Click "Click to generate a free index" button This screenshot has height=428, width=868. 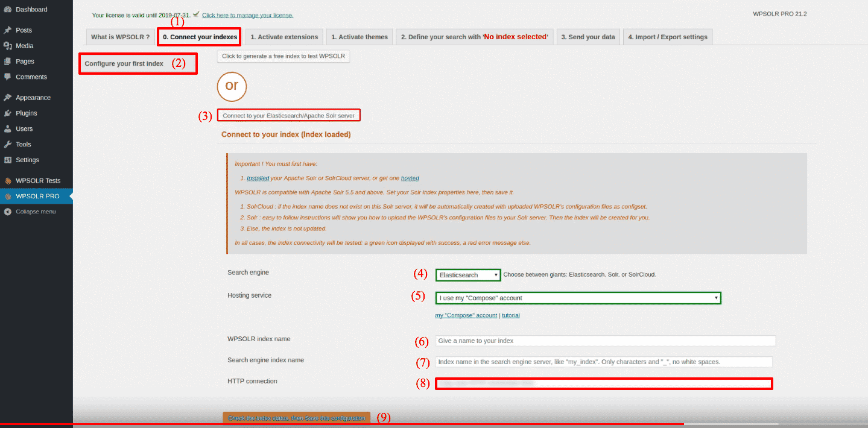(x=284, y=56)
